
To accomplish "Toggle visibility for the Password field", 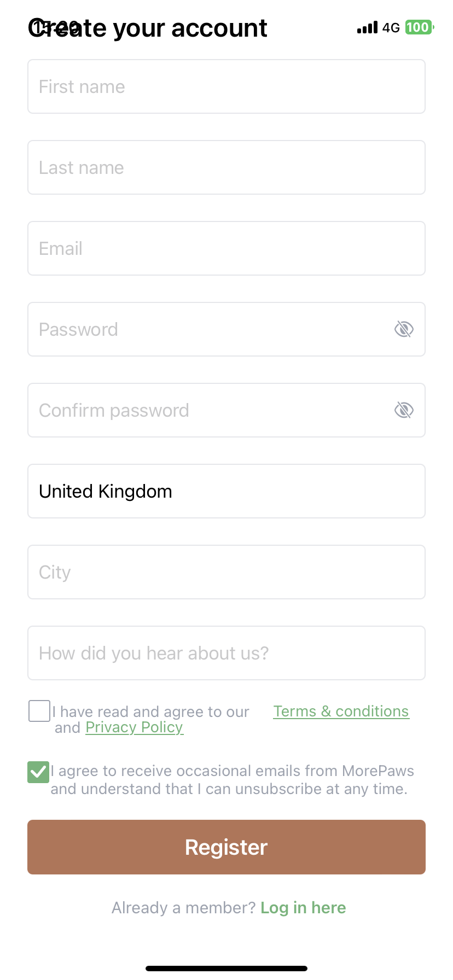I will [404, 329].
